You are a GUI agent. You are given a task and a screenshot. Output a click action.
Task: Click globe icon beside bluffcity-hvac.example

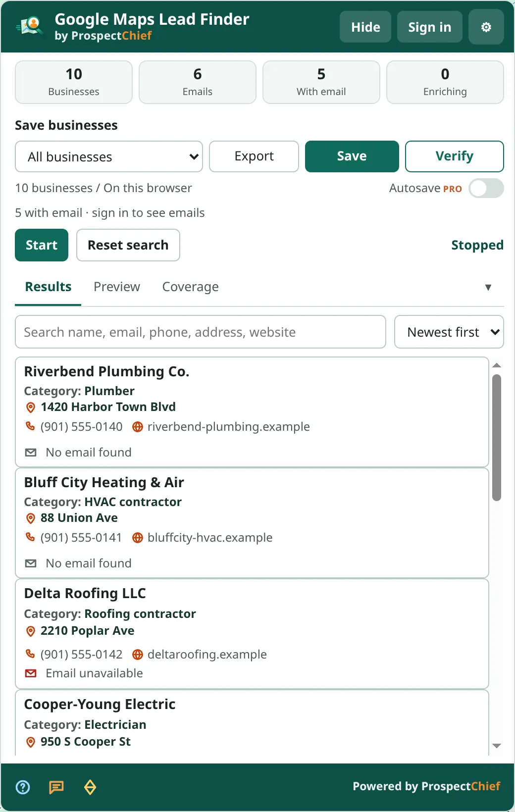point(138,538)
